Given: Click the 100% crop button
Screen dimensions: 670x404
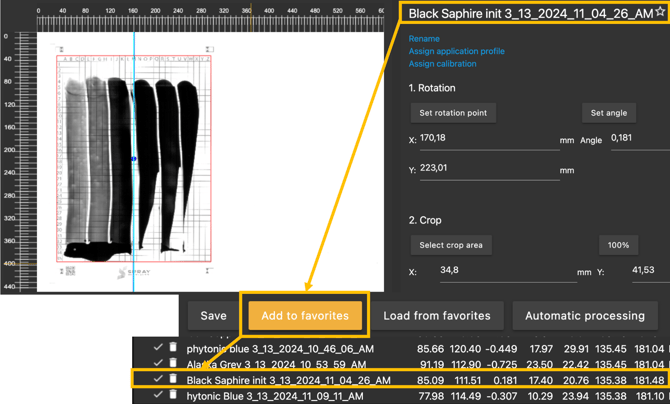Looking at the screenshot, I should click(618, 245).
